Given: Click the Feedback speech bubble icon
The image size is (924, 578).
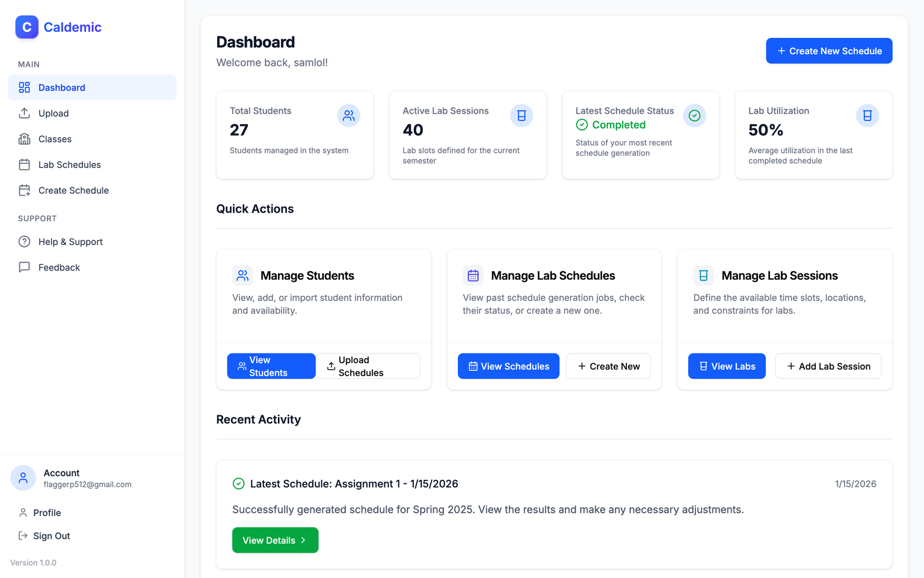Looking at the screenshot, I should (x=24, y=267).
